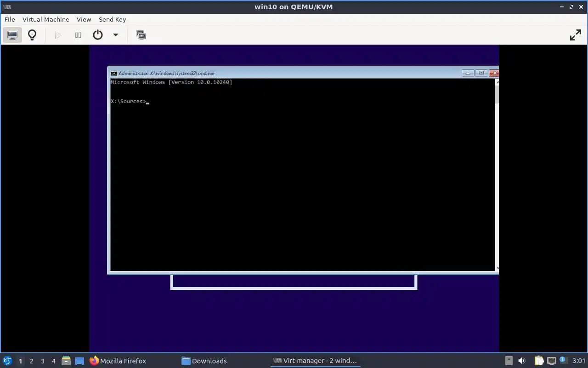Open the desktop start menu icon
The height and width of the screenshot is (368, 588).
click(x=7, y=361)
